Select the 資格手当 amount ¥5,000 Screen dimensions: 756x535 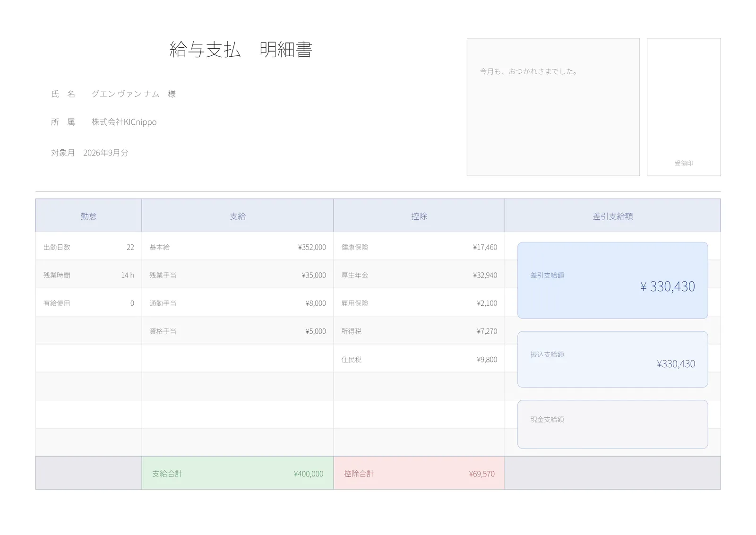coord(316,331)
